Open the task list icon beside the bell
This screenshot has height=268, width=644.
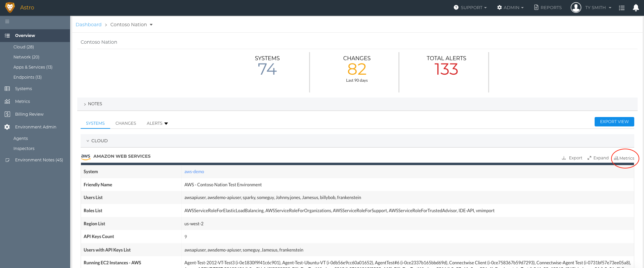622,8
